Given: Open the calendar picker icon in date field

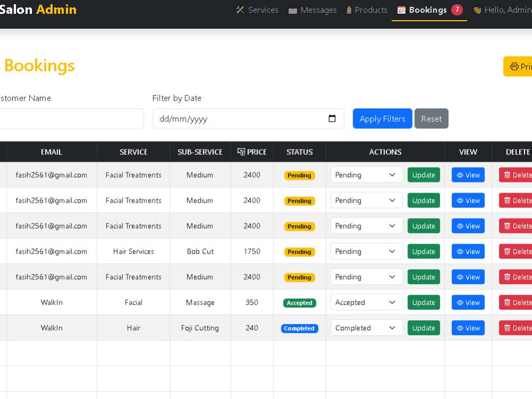Looking at the screenshot, I should point(332,119).
